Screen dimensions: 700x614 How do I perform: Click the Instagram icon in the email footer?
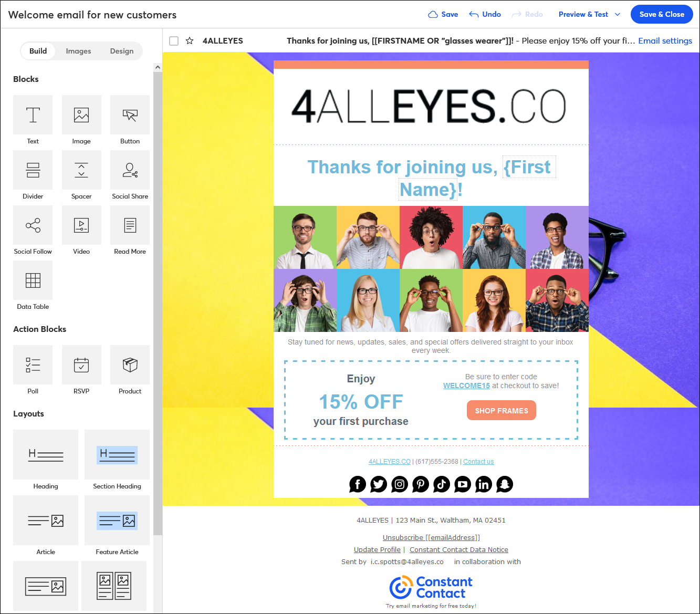(x=400, y=484)
